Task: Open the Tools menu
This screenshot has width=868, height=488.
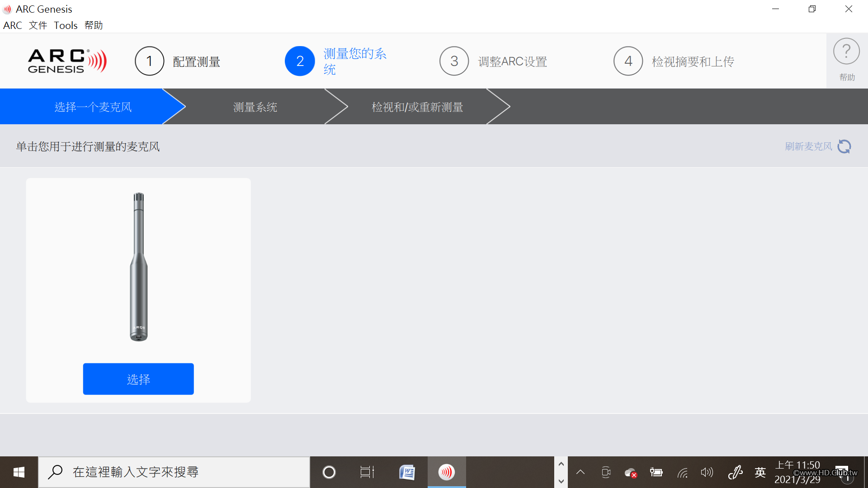Action: point(66,25)
